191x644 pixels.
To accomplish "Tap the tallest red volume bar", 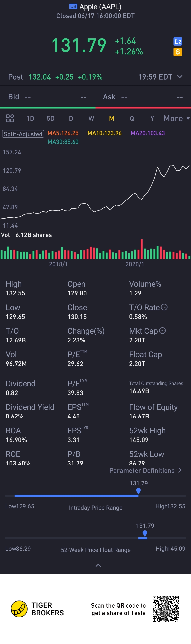I will [x=142, y=249].
